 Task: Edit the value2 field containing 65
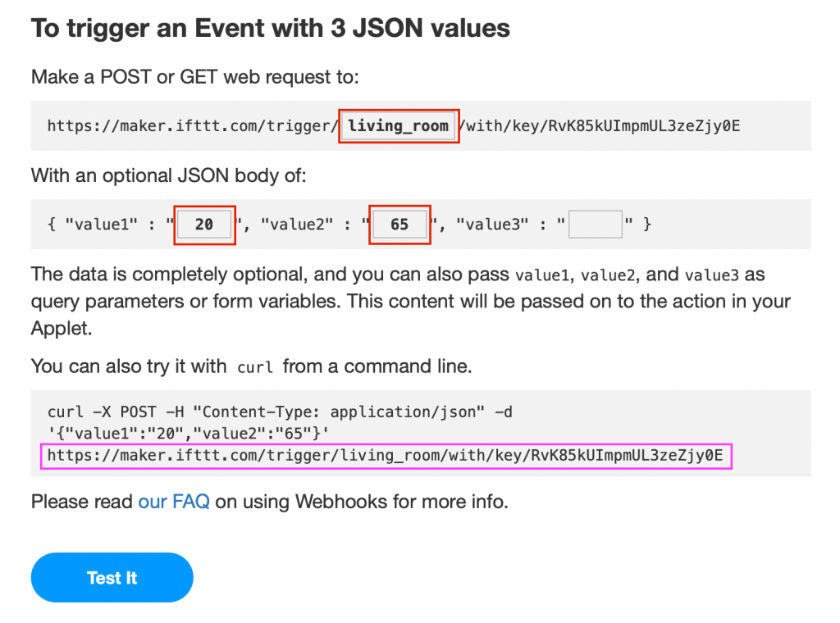pyautogui.click(x=399, y=225)
